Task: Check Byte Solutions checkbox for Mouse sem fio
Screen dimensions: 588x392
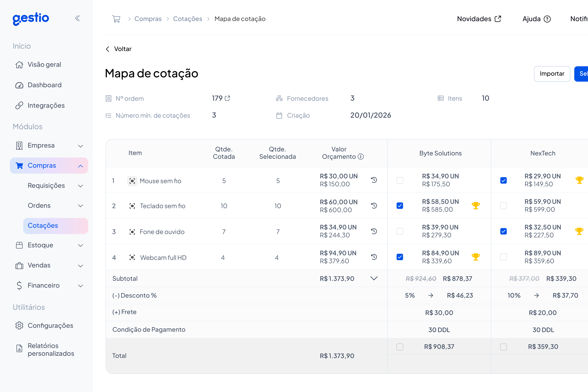Action: click(x=400, y=180)
